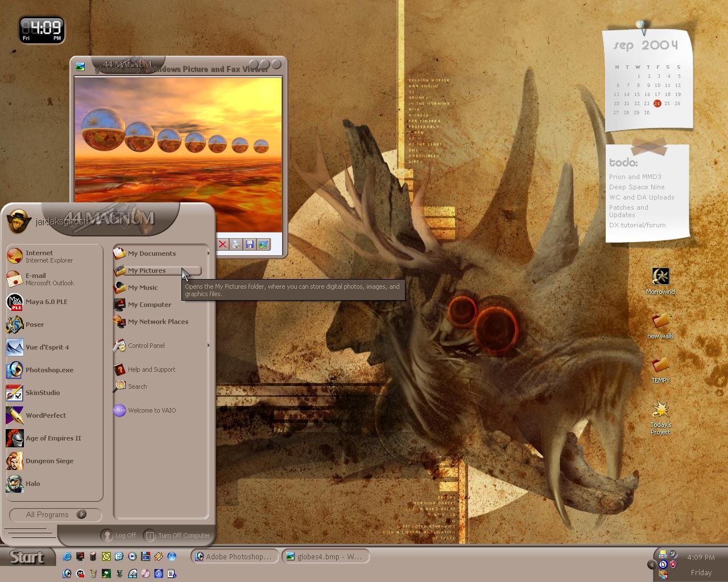Screen dimensions: 728x582
Task: Expand the Control Panel submenu arrow
Action: coord(208,346)
